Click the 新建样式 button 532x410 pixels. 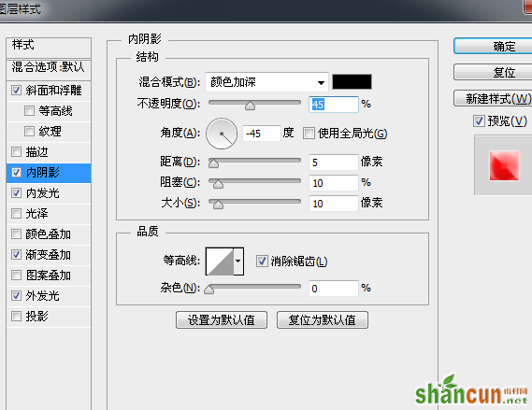(x=497, y=99)
